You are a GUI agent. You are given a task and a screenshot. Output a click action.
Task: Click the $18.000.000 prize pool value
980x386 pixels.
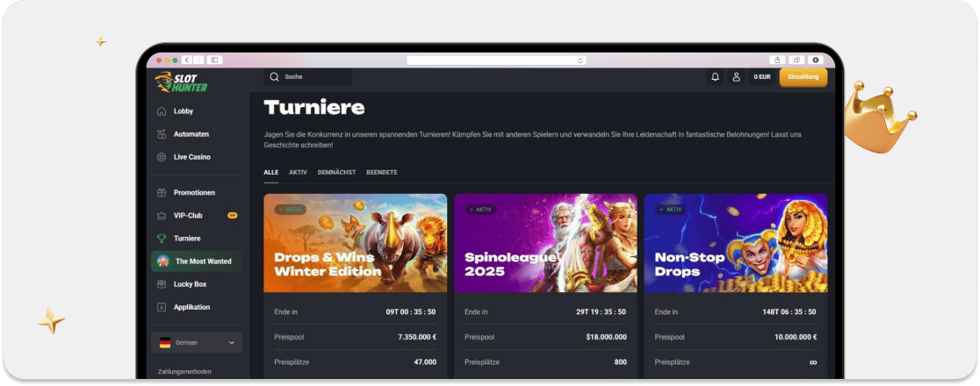[x=606, y=337]
